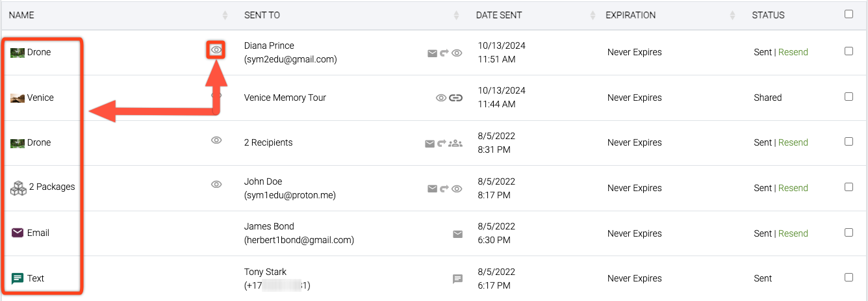
Task: Click the eye icon beside 2 Packages name
Action: coord(216,185)
